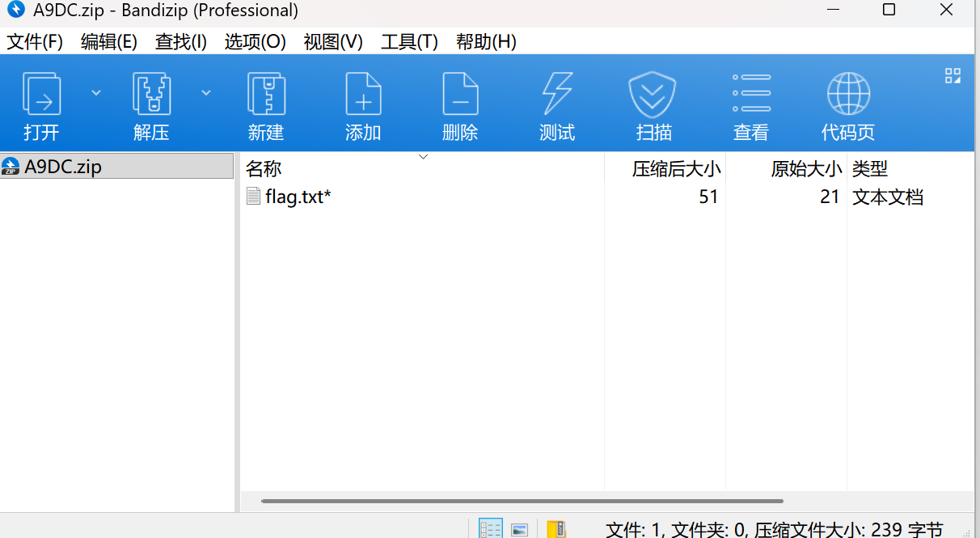Click the 查看 (View) list icon
Image resolution: width=980 pixels, height=538 pixels.
[x=751, y=94]
